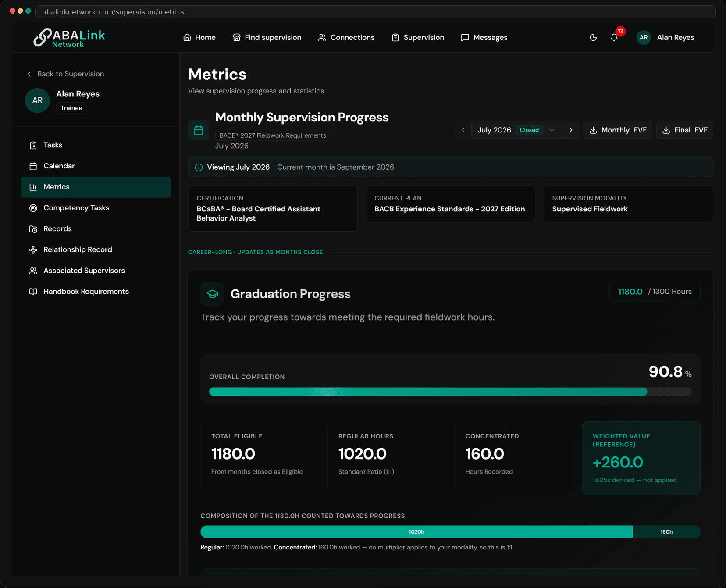Open Handbook Requirements page
This screenshot has width=726, height=588.
coord(96,292)
